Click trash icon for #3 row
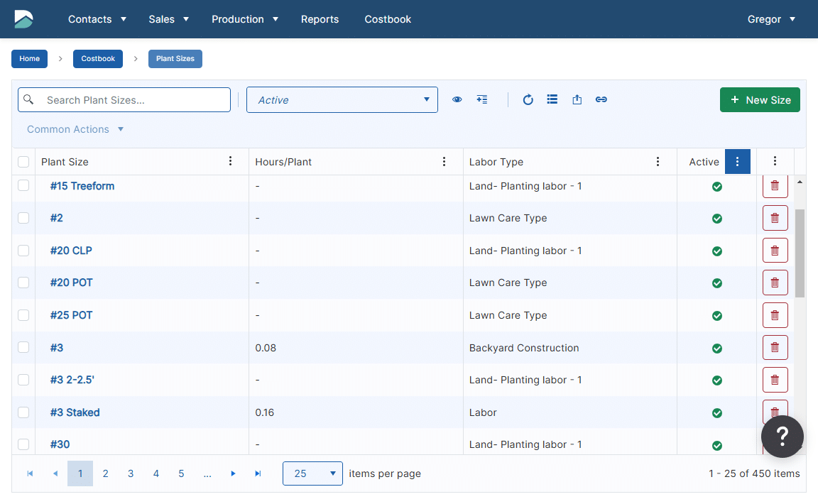This screenshot has height=504, width=818. click(775, 347)
